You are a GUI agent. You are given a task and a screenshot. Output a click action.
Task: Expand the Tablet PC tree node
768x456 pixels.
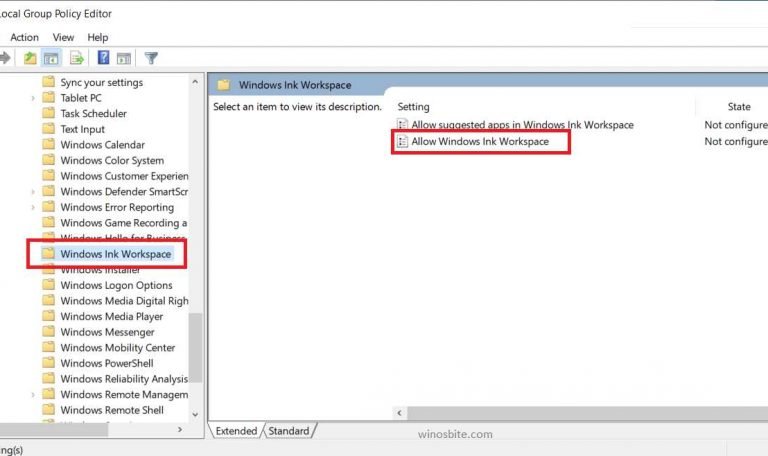point(33,98)
